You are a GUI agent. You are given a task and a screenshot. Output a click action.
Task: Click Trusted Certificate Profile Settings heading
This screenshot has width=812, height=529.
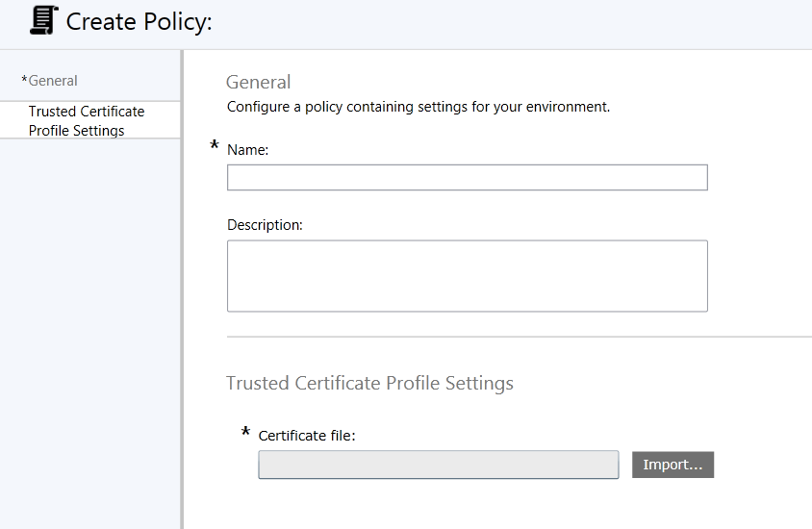[369, 384]
